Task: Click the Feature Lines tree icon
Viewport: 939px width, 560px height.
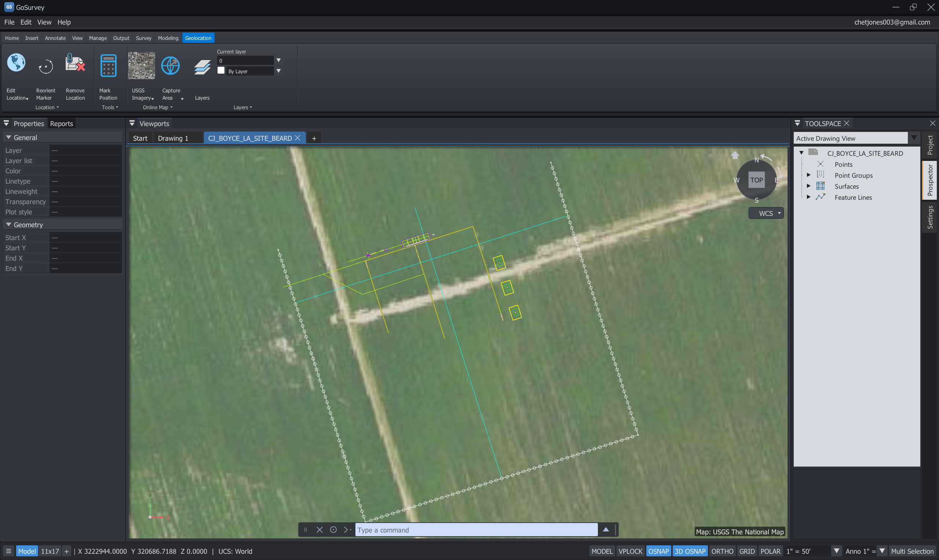Action: click(x=820, y=197)
